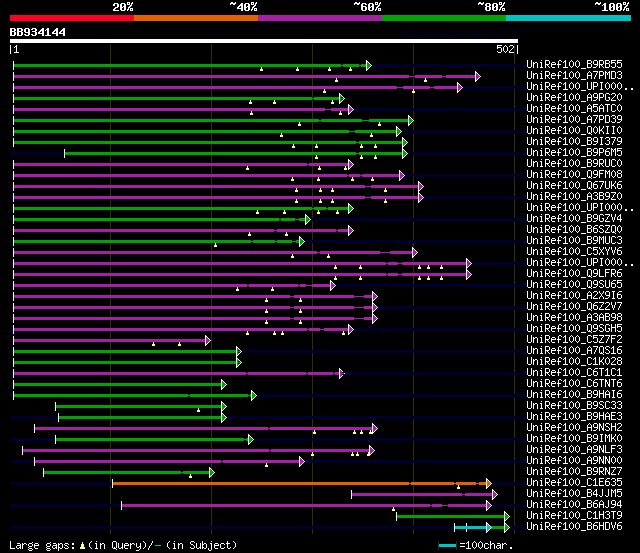Click the cyan 100char scale bar
640x553 pixels.
[447, 546]
